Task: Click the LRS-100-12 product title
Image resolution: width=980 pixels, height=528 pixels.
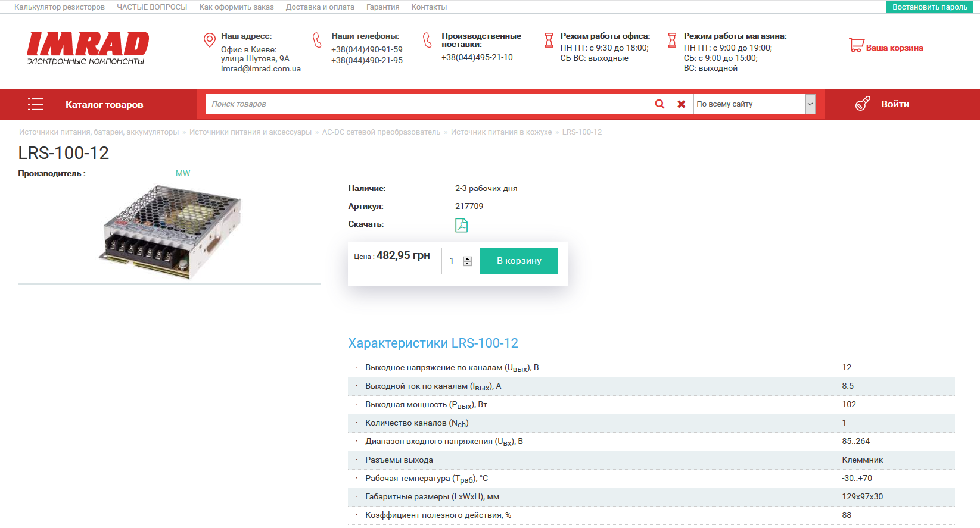Action: pyautogui.click(x=64, y=153)
